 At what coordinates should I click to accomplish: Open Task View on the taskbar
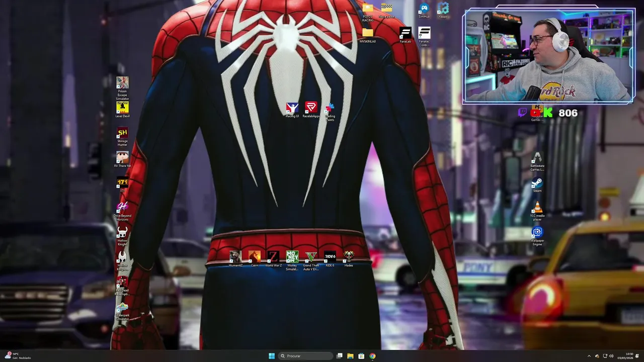pos(340,356)
